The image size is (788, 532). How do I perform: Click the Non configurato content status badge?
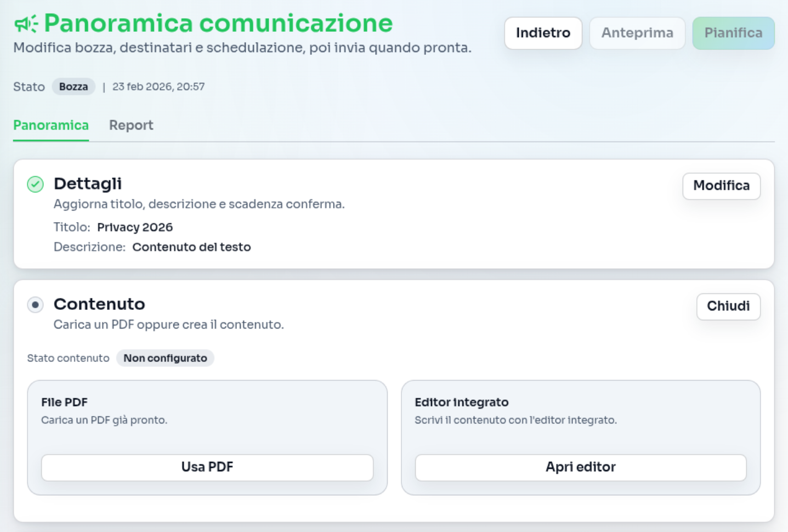pos(165,358)
